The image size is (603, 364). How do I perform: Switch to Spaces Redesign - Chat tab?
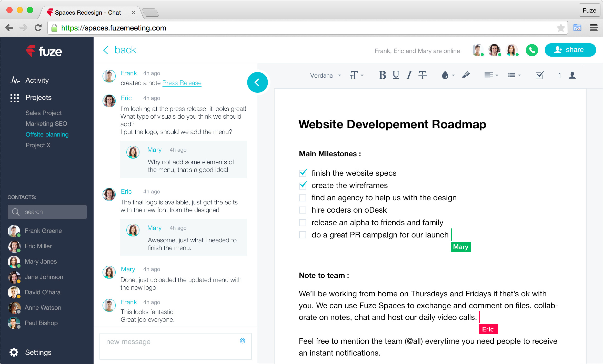(x=88, y=13)
